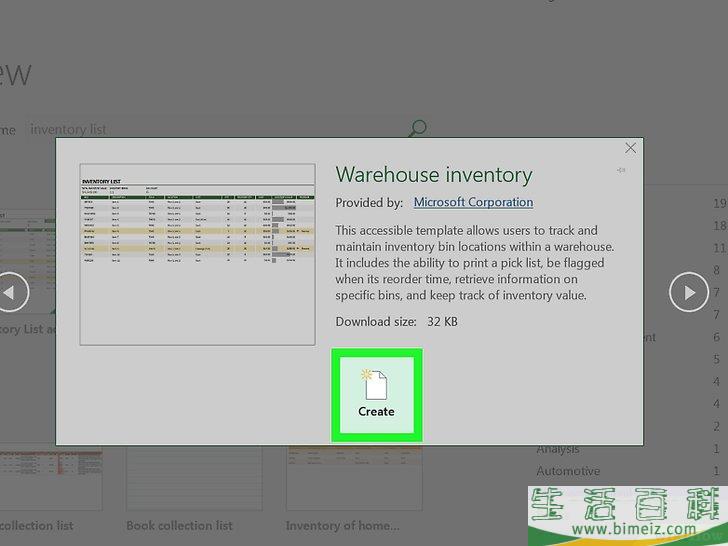The image size is (728, 546).
Task: Open the Microsoft Corporation link
Action: coord(473,202)
